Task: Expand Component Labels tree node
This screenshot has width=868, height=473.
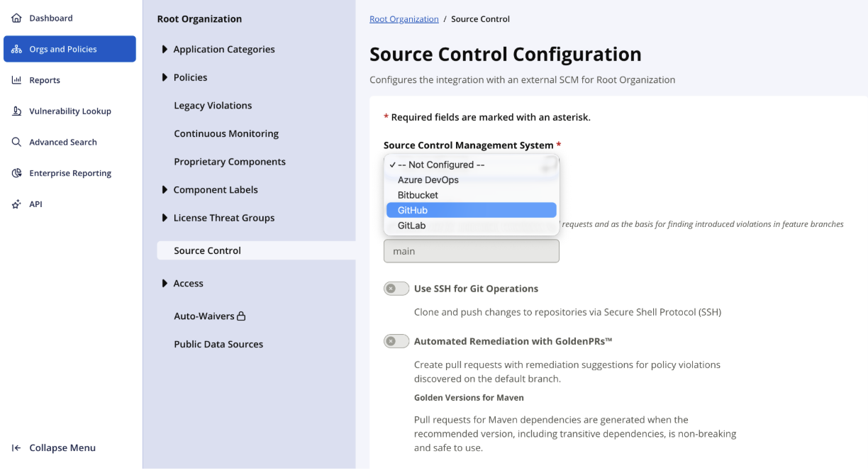Action: [x=165, y=190]
